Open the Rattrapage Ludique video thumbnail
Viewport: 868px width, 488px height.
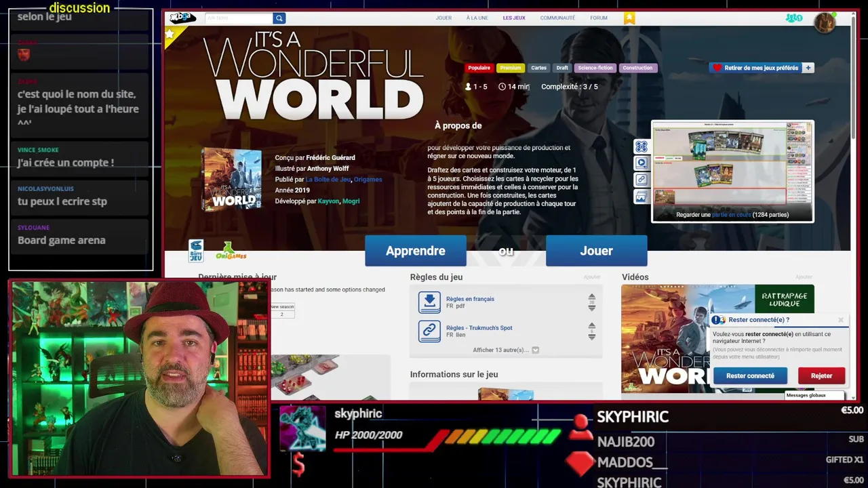coord(717,338)
